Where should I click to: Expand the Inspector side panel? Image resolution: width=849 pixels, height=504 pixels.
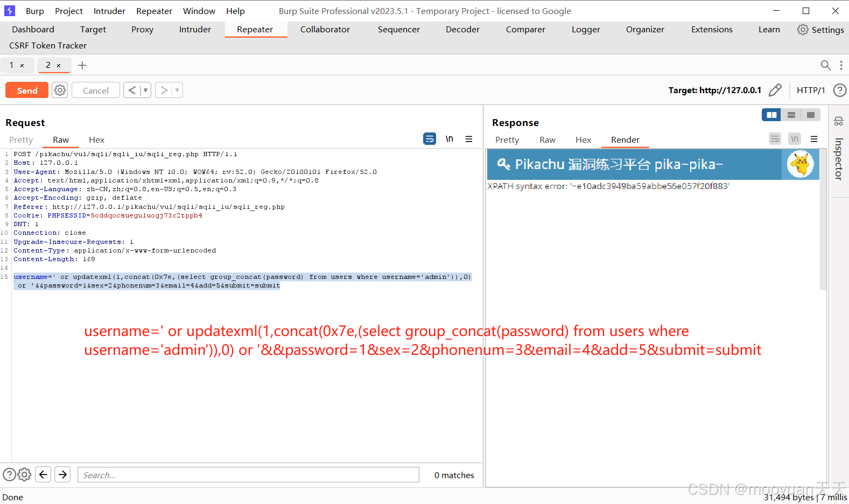coord(839,159)
